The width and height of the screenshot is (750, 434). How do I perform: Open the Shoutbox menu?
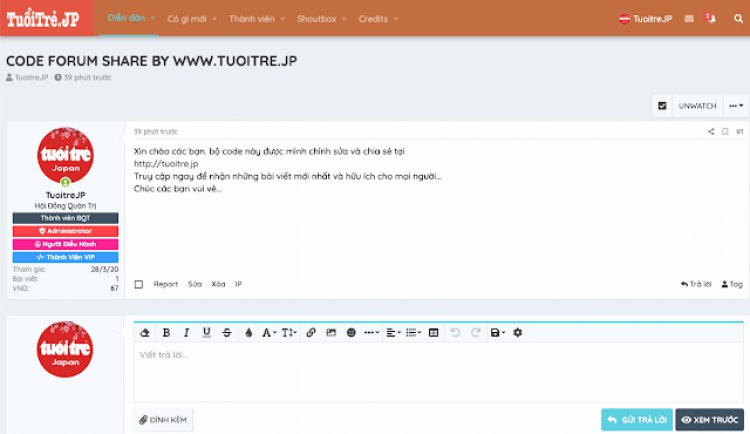[x=316, y=19]
